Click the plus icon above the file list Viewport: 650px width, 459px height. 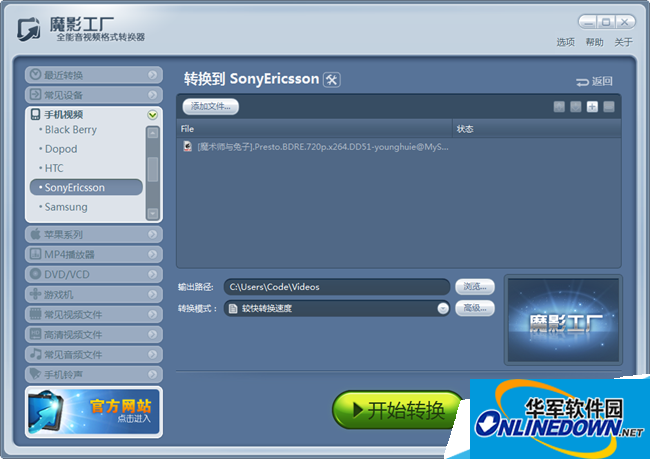(592, 106)
